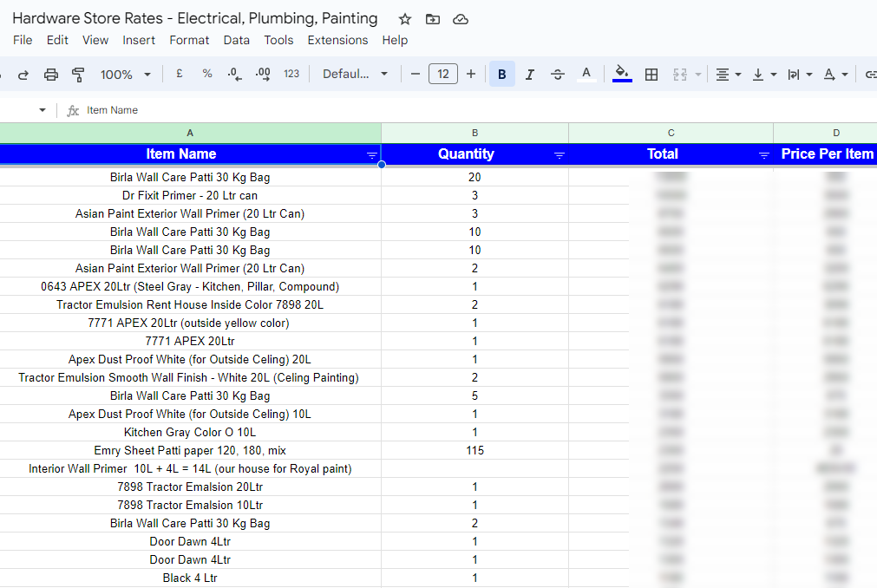877x588 pixels.
Task: Open the Item Name column filter
Action: pos(372,155)
